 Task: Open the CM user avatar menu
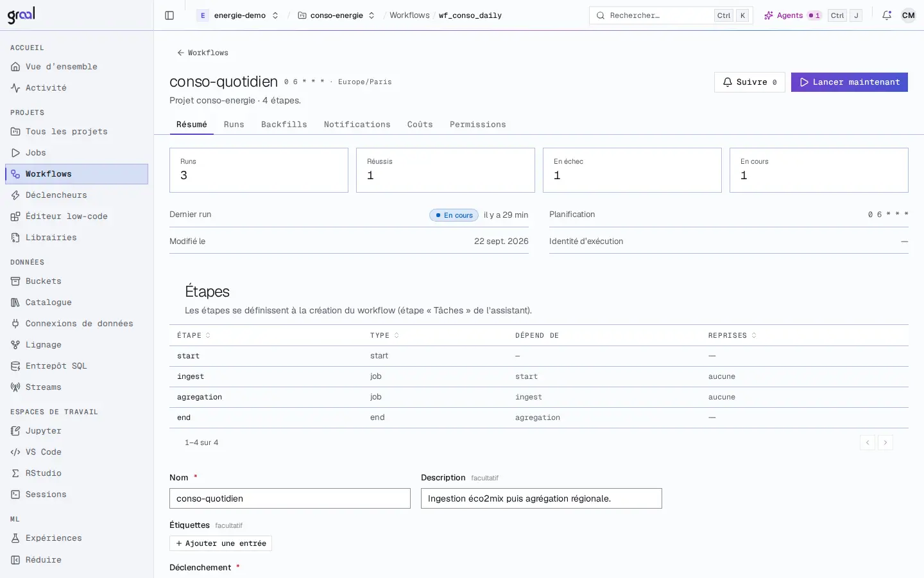tap(909, 15)
